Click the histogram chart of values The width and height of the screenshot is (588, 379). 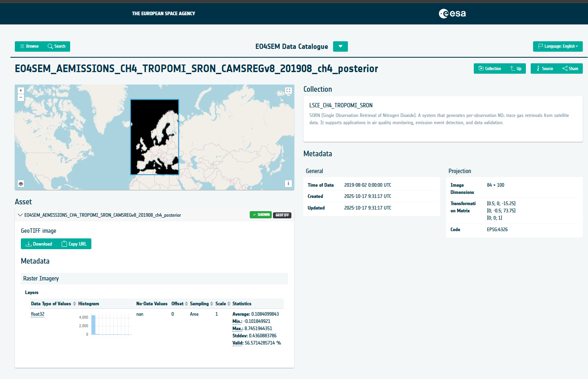111,325
